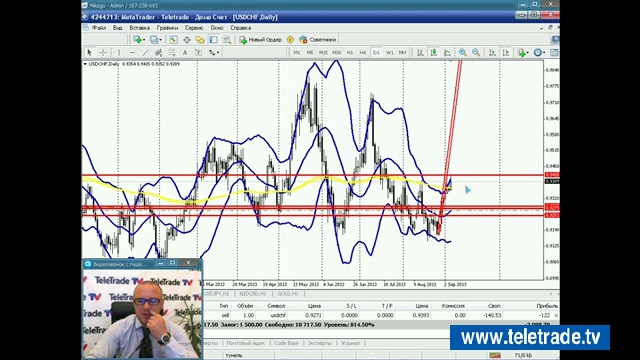The image size is (640, 360).
Task: Select the text label tool
Action: click(198, 52)
